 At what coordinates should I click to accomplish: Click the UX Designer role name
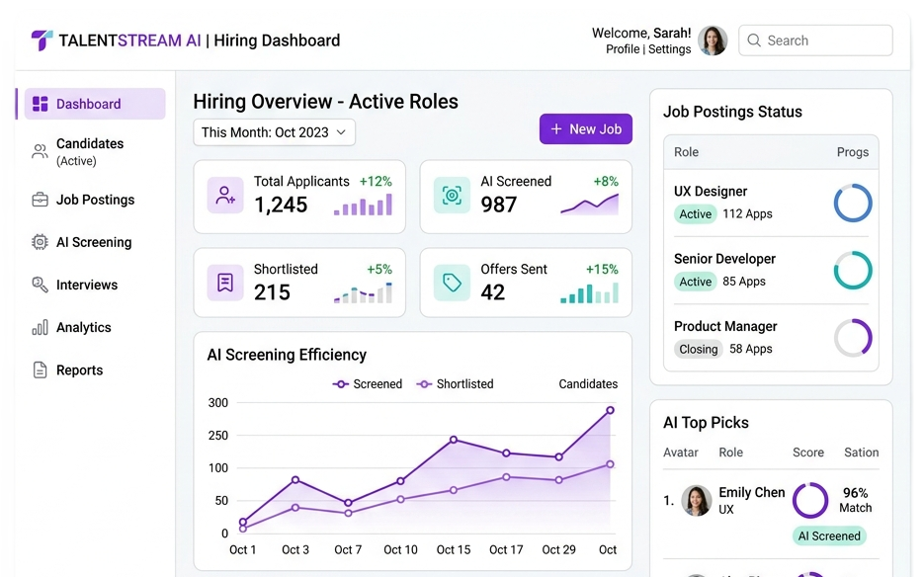click(x=711, y=192)
